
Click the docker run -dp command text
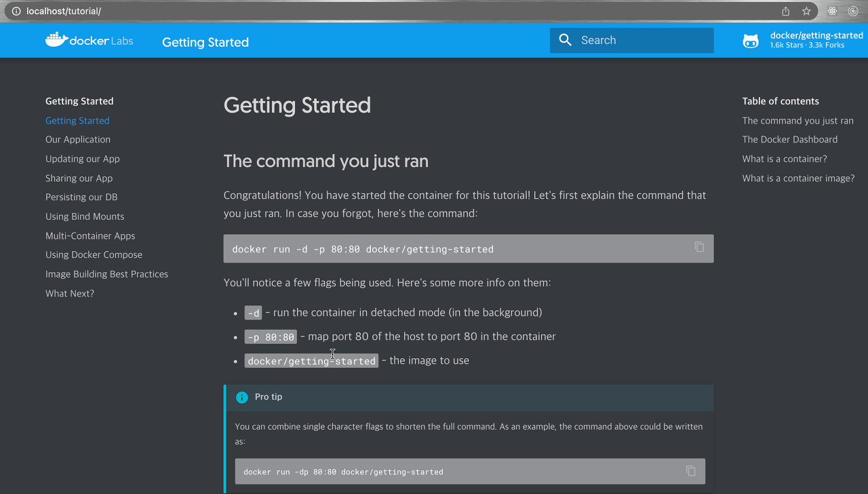343,472
